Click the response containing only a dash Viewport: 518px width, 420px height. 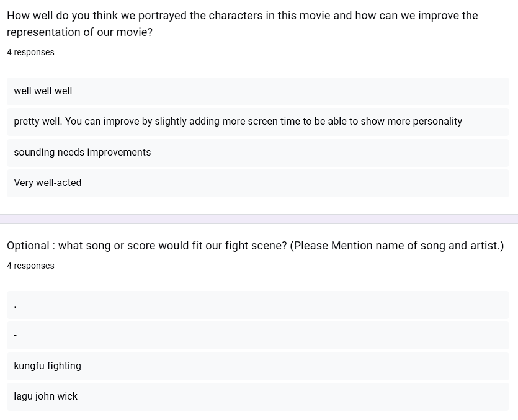pos(15,336)
